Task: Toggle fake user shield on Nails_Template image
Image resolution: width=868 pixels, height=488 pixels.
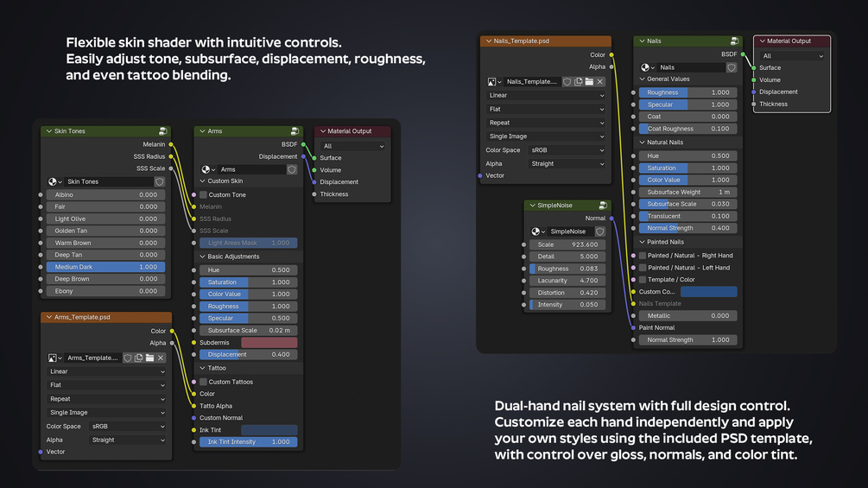Action: [567, 81]
